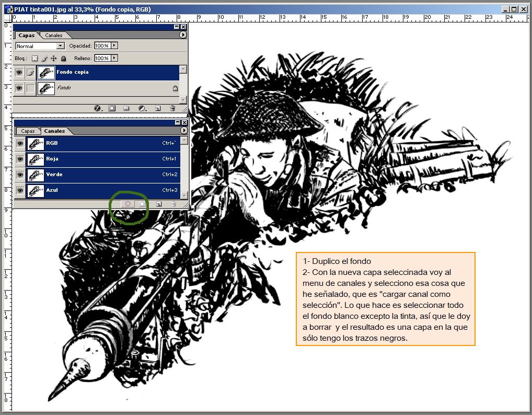Click the layers panel scroll down arrow

pyautogui.click(x=183, y=100)
